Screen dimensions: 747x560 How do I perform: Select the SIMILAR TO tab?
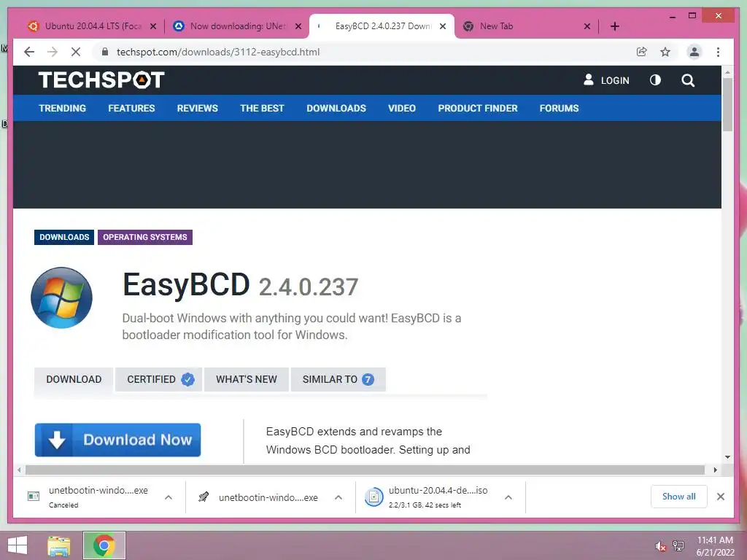pos(338,379)
